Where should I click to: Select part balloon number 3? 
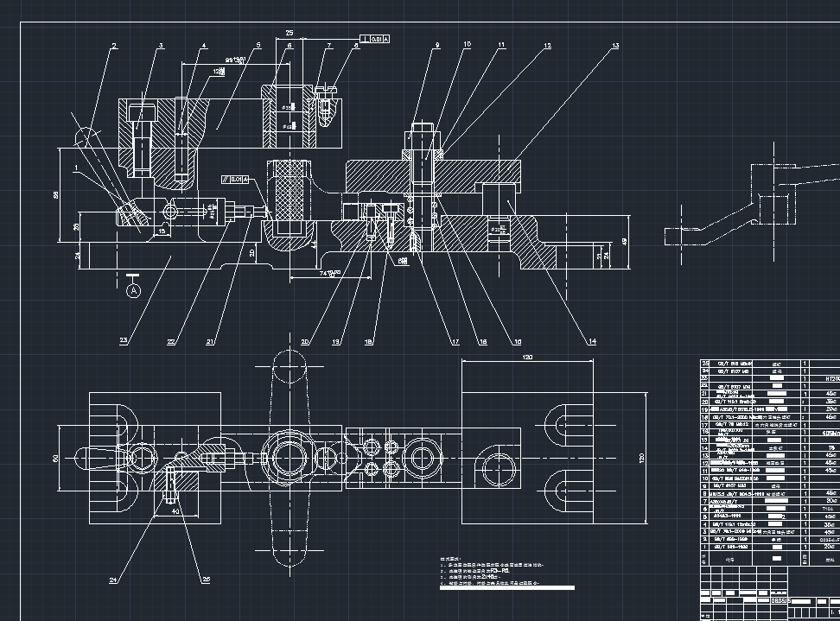coord(160,46)
